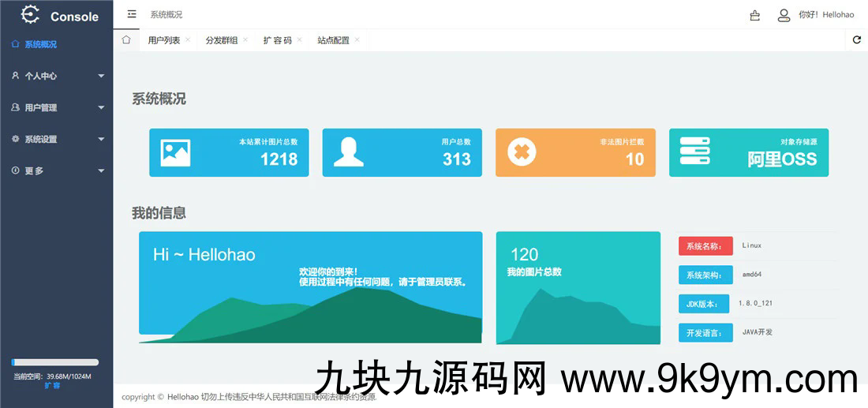The width and height of the screenshot is (868, 408).
Task: Expand the 用户管理 sidebar menu
Action: pos(56,107)
